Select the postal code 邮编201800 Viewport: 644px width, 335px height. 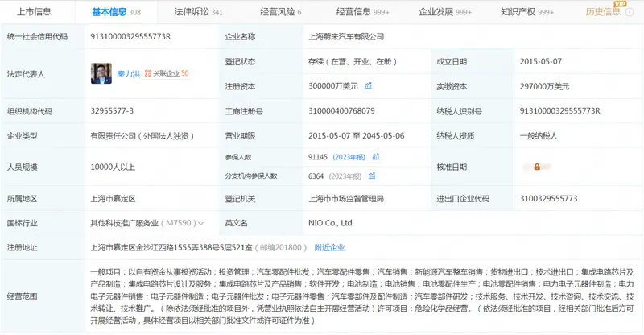click(281, 247)
